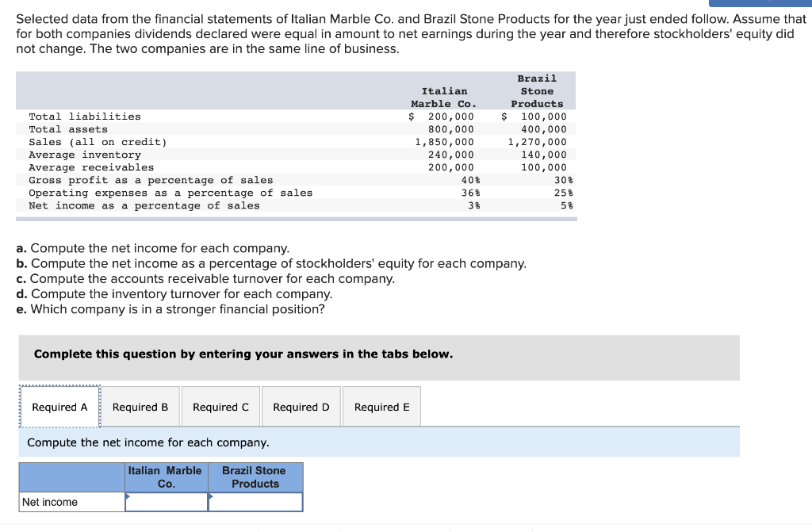Viewport: 812px width, 532px height.
Task: Switch to the Required B tab
Action: tap(140, 407)
